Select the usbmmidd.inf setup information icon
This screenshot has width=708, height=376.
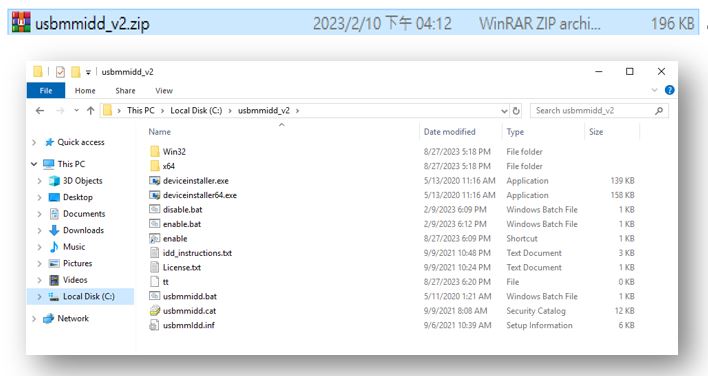point(155,325)
